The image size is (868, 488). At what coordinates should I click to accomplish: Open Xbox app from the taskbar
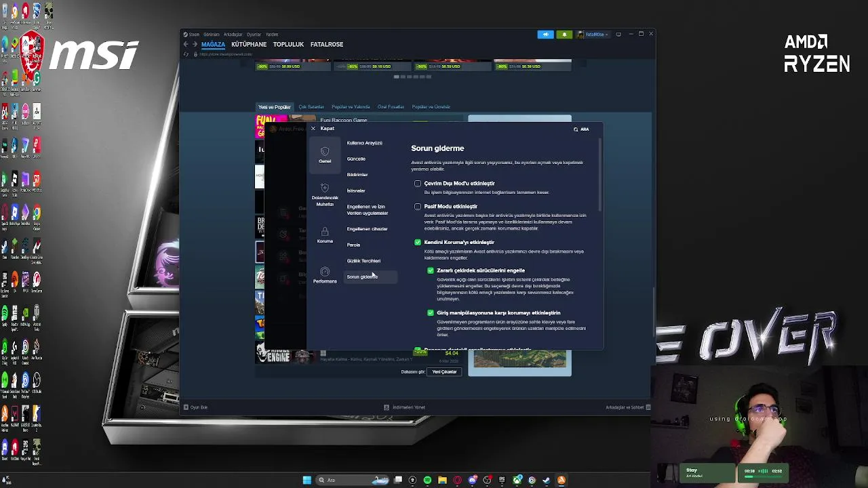pos(517,480)
